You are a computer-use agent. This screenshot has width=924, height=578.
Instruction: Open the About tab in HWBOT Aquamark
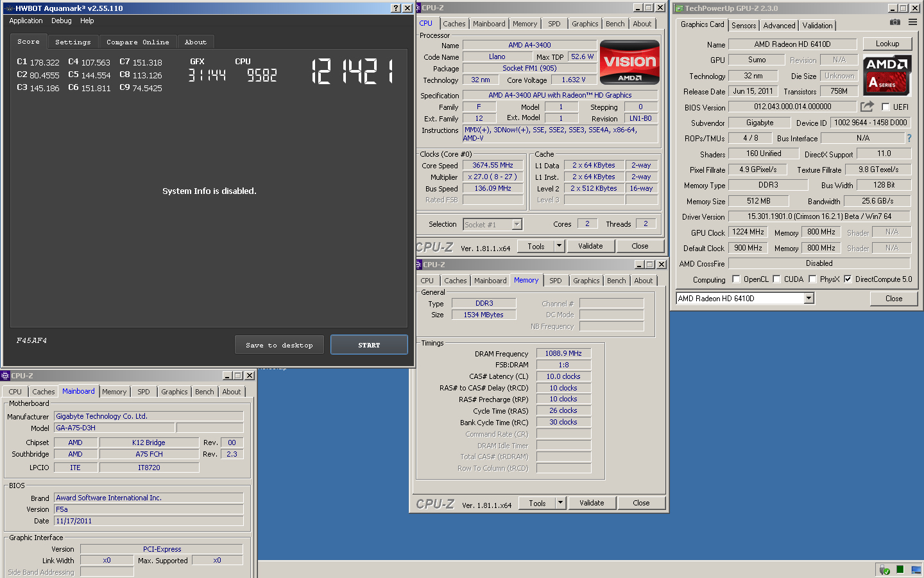pyautogui.click(x=196, y=42)
